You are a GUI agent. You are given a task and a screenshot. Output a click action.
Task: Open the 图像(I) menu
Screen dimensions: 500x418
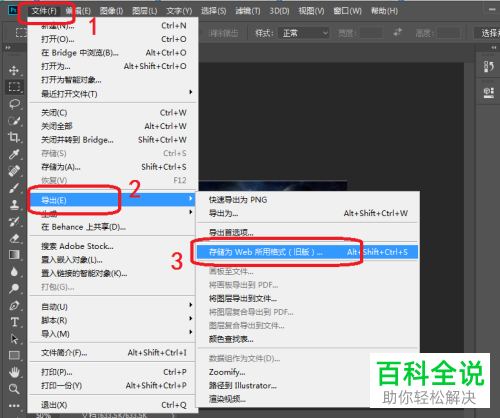tap(111, 11)
